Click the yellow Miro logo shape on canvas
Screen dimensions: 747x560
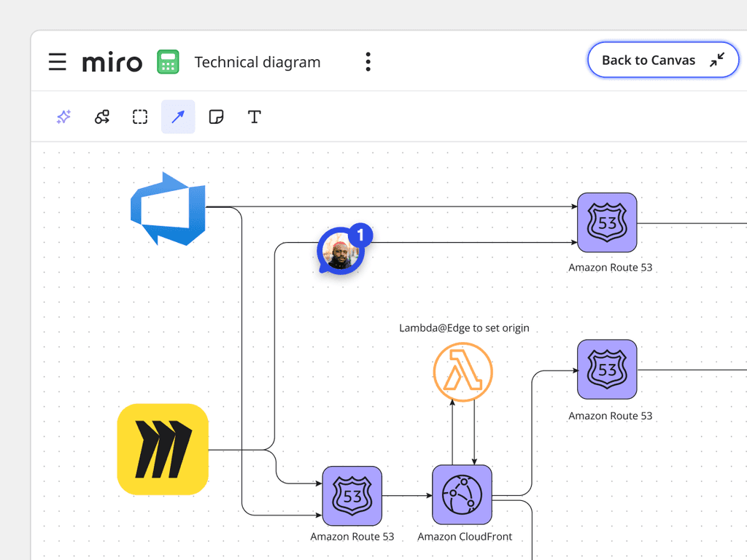162,449
